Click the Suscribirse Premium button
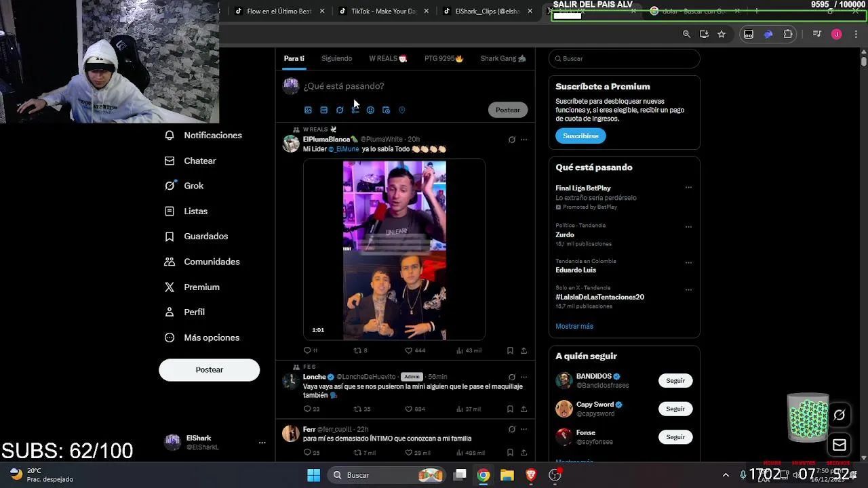Image resolution: width=868 pixels, height=488 pixels. 580,136
